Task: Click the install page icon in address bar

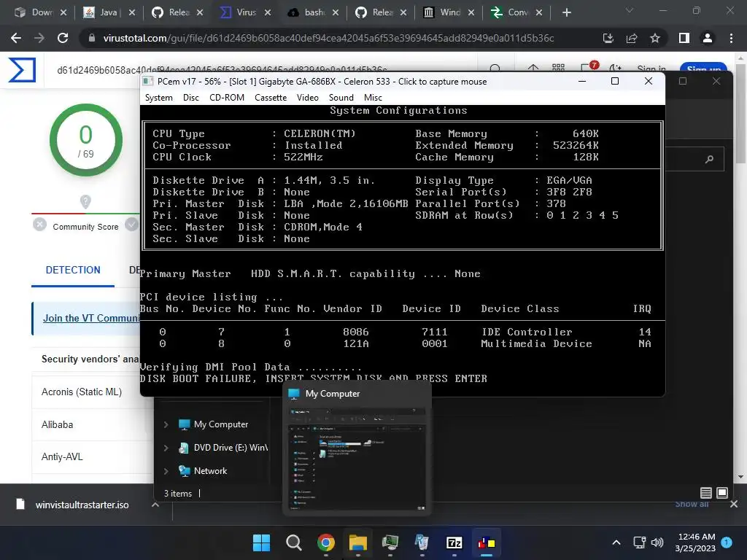Action: 608,38
